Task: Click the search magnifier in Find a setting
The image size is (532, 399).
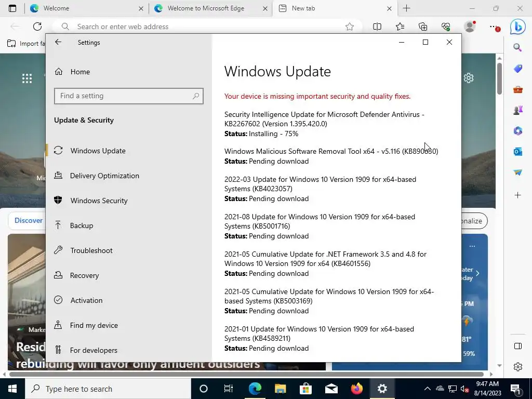Action: 196,96
